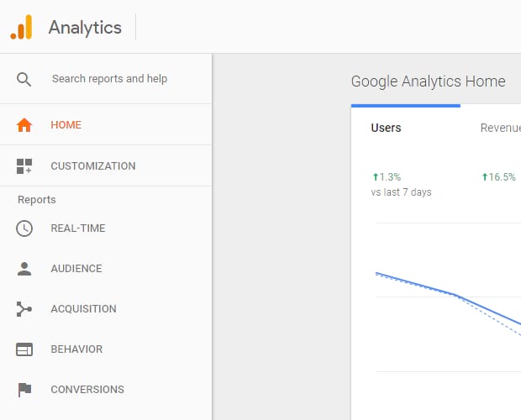Click the Acquisition branching icon
This screenshot has width=521, height=420.
point(24,309)
